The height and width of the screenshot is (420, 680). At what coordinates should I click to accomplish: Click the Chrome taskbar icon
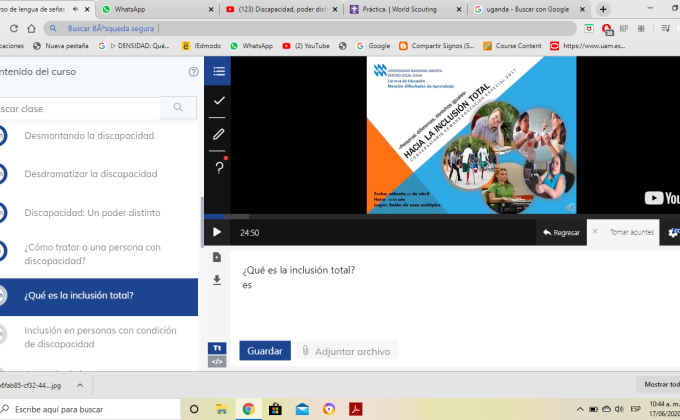coord(248,409)
